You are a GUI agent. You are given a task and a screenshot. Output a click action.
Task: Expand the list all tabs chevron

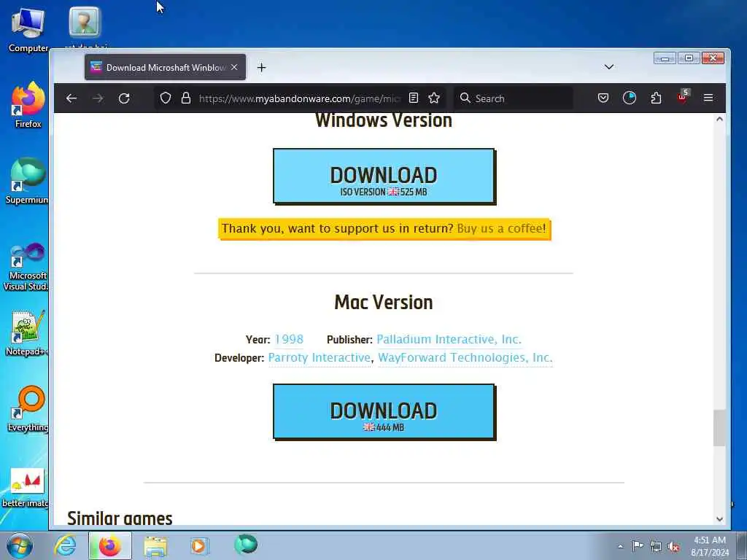(609, 67)
